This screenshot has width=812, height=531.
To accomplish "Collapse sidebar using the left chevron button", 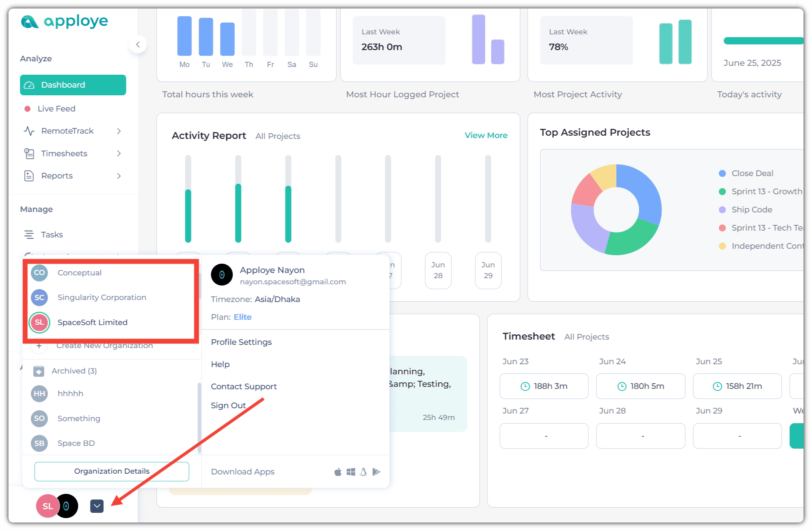I will tap(138, 44).
